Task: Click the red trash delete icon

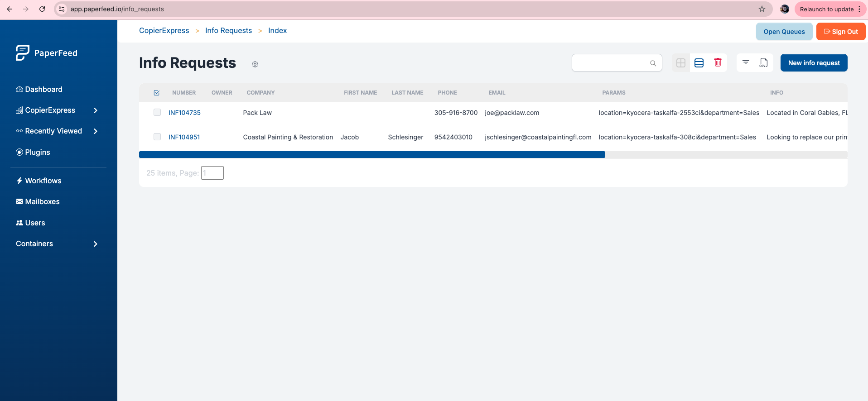Action: 718,62
